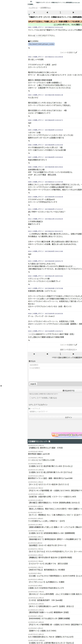Click the reply arrow under post 0019
The image size is (82, 644).
29,340
